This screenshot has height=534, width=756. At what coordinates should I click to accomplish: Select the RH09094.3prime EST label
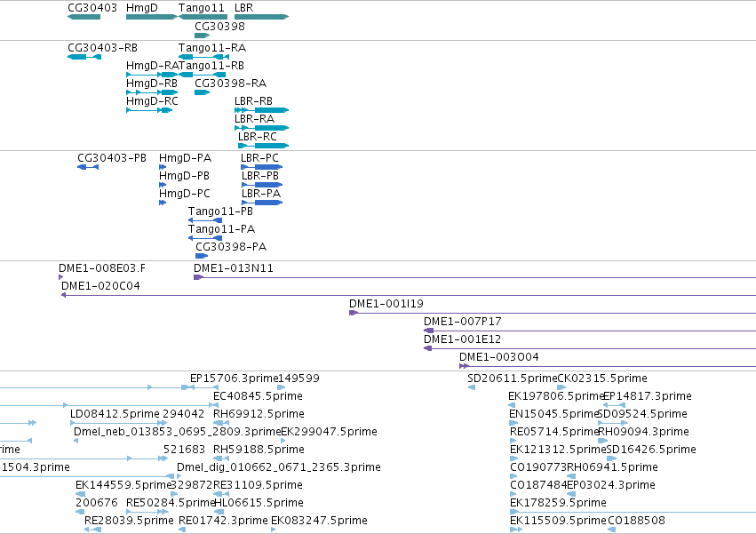click(644, 432)
